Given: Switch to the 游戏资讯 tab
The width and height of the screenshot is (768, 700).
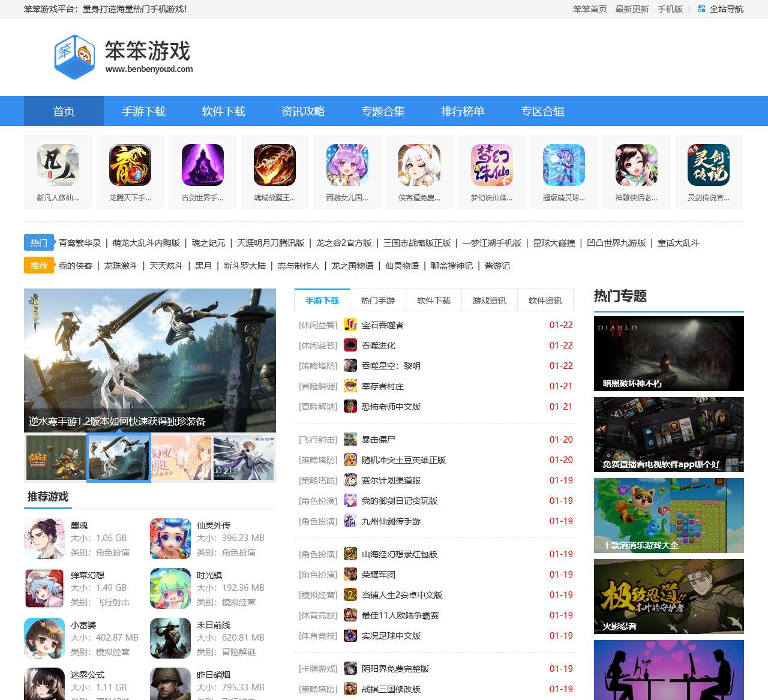Looking at the screenshot, I should [489, 300].
